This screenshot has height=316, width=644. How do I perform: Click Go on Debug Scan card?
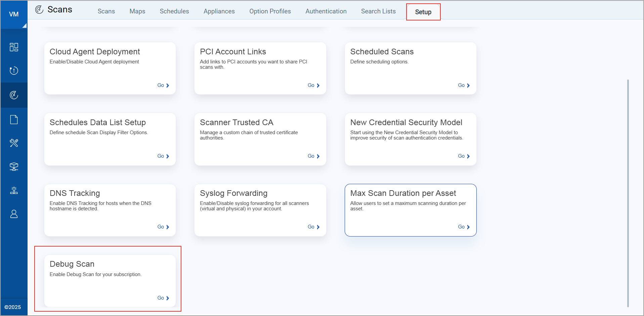[163, 298]
